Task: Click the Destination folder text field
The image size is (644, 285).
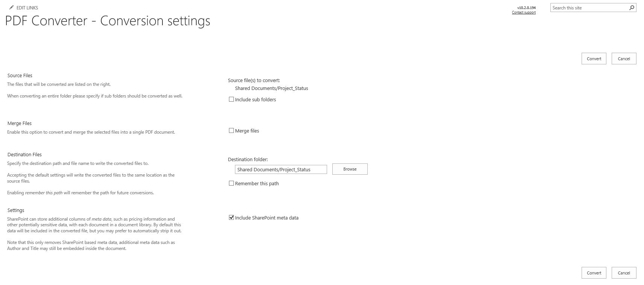Action: point(280,169)
